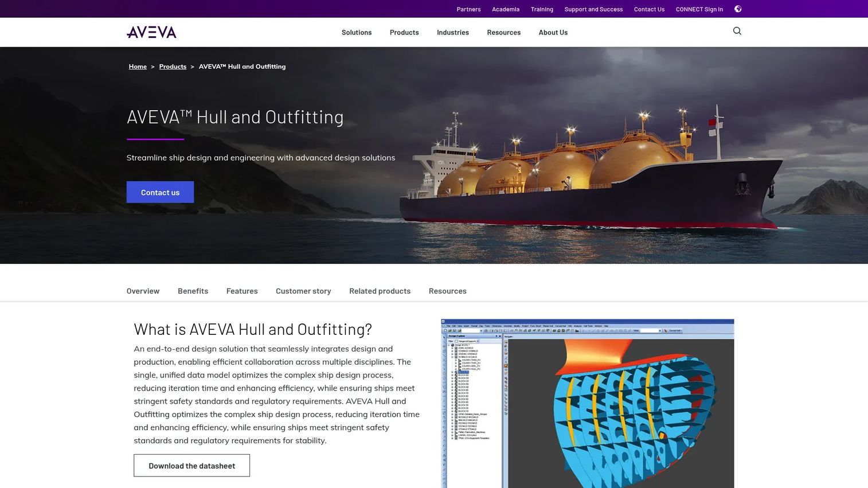Open the Products menu
868x488 pixels.
pyautogui.click(x=404, y=33)
